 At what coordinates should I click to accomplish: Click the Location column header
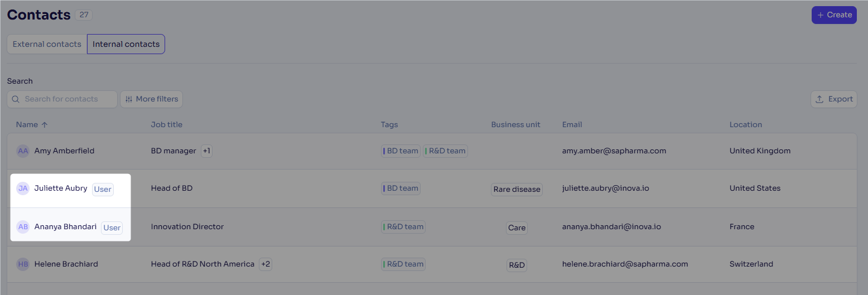click(x=745, y=125)
